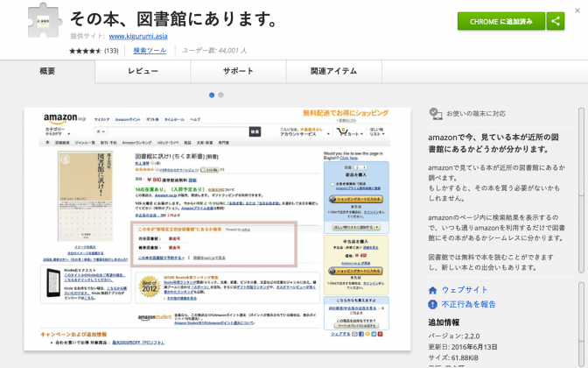This screenshot has height=368, width=588.
Task: Open the サポート tab
Action: (x=239, y=71)
